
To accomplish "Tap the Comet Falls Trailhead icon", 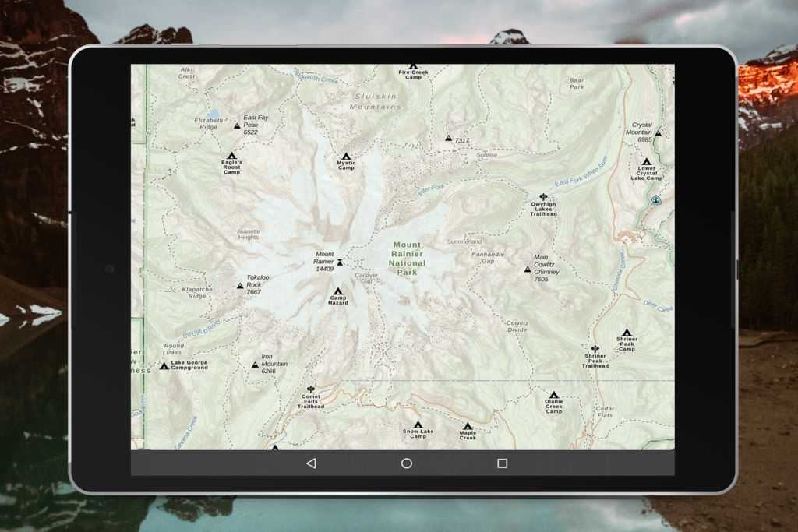I will click(x=311, y=388).
